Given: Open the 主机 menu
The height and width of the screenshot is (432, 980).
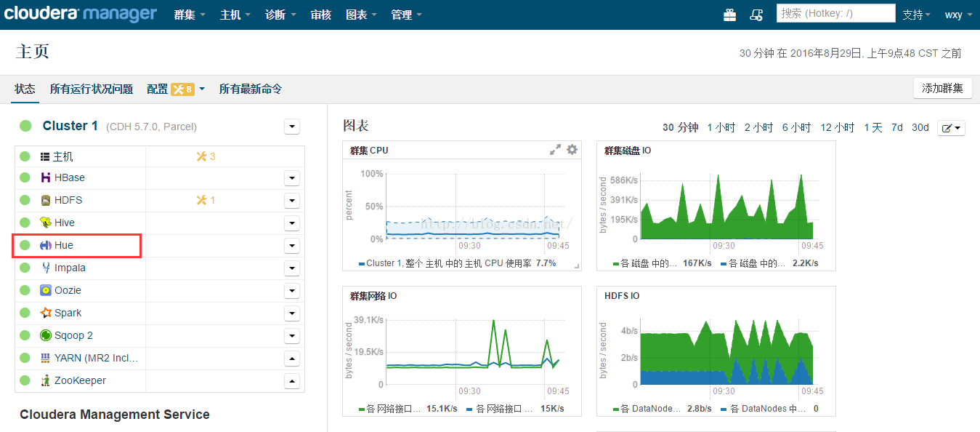Looking at the screenshot, I should (x=235, y=15).
